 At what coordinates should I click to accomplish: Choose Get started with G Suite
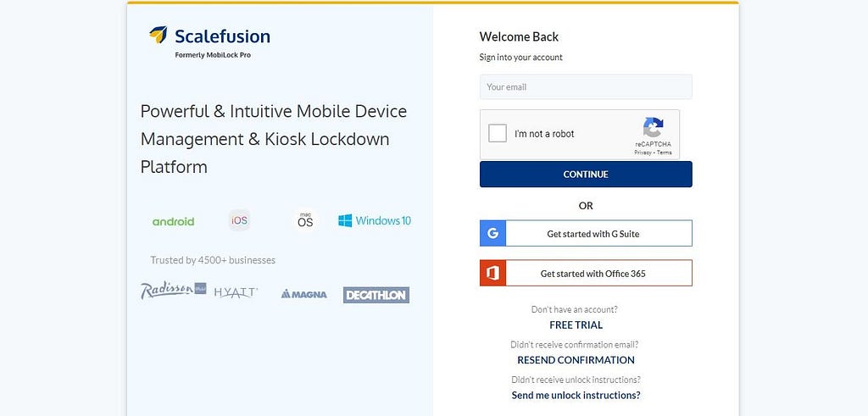(586, 234)
